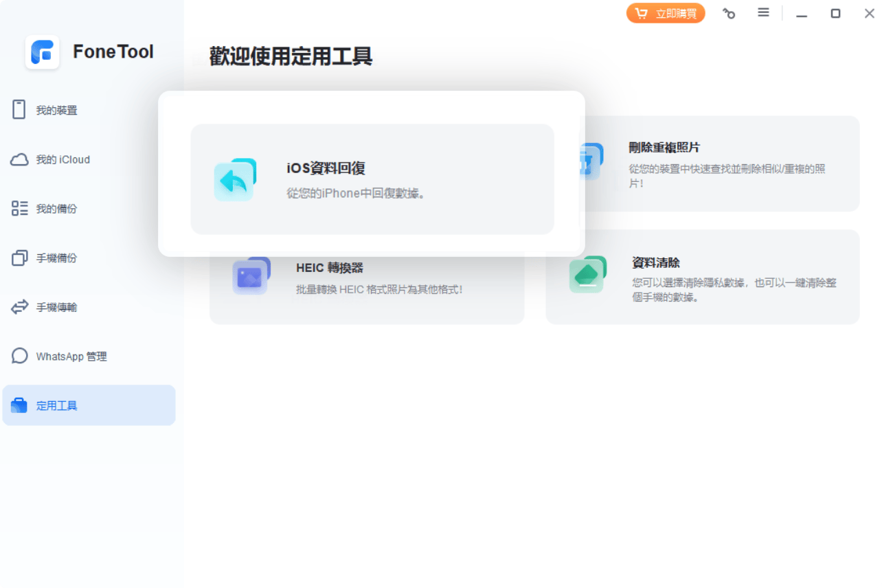Viewport: 882px width, 588px height.
Task: Open the hamburger menu in title bar
Action: (763, 13)
